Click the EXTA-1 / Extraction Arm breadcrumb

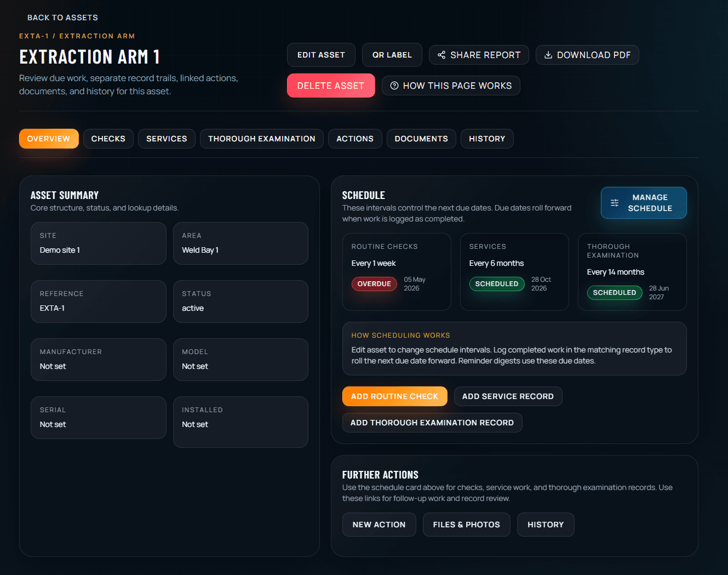click(x=77, y=36)
